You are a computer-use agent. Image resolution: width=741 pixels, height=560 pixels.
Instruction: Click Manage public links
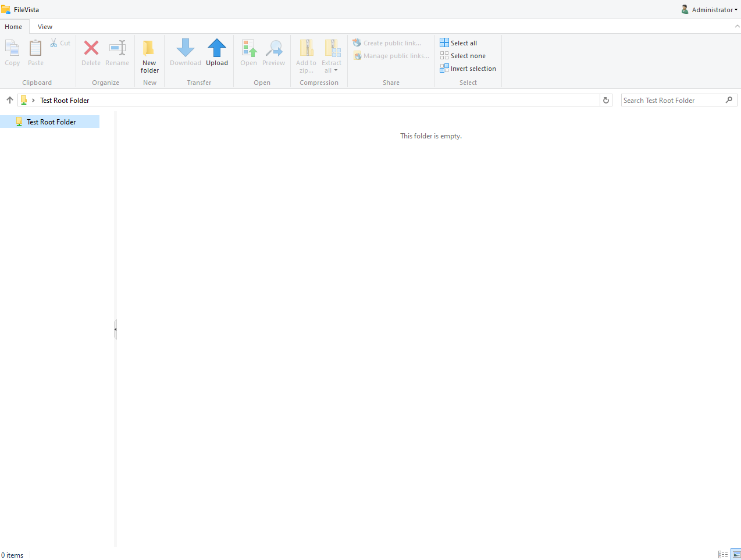(x=391, y=56)
